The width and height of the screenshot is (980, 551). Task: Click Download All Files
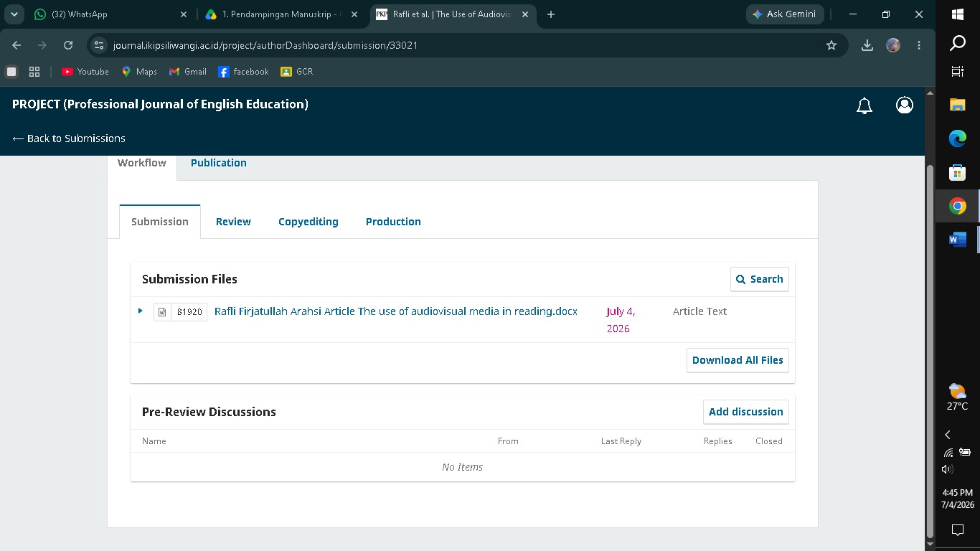[738, 360]
